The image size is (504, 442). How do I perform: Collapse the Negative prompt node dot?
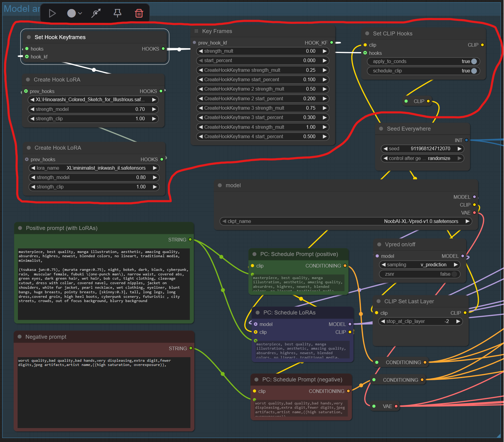pyautogui.click(x=20, y=337)
